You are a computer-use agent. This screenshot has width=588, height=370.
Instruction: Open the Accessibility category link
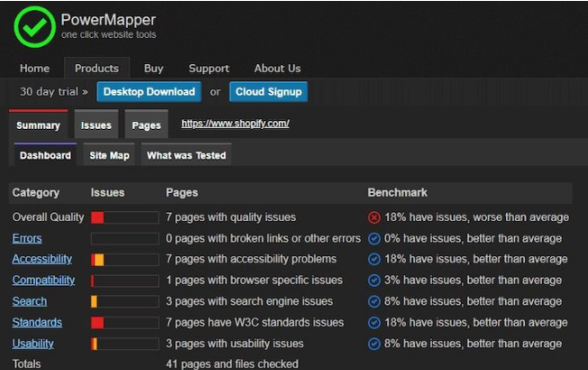click(x=42, y=259)
